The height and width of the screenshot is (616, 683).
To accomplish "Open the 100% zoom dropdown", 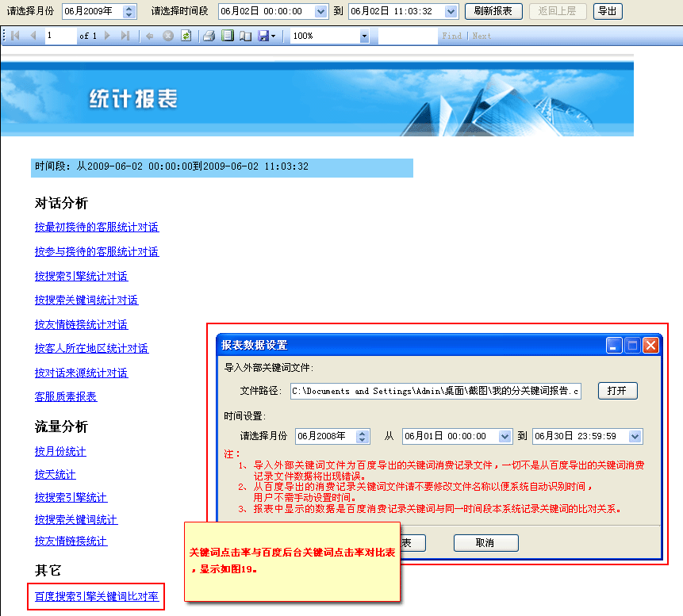I will tap(364, 36).
